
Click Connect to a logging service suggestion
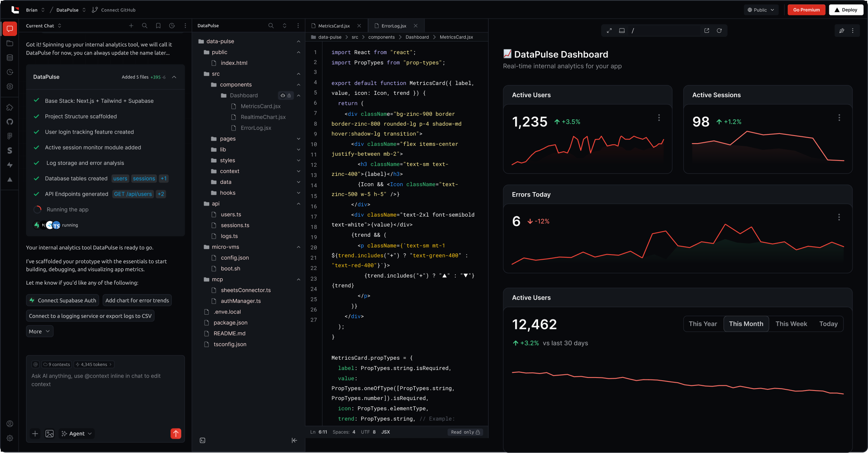(90, 316)
